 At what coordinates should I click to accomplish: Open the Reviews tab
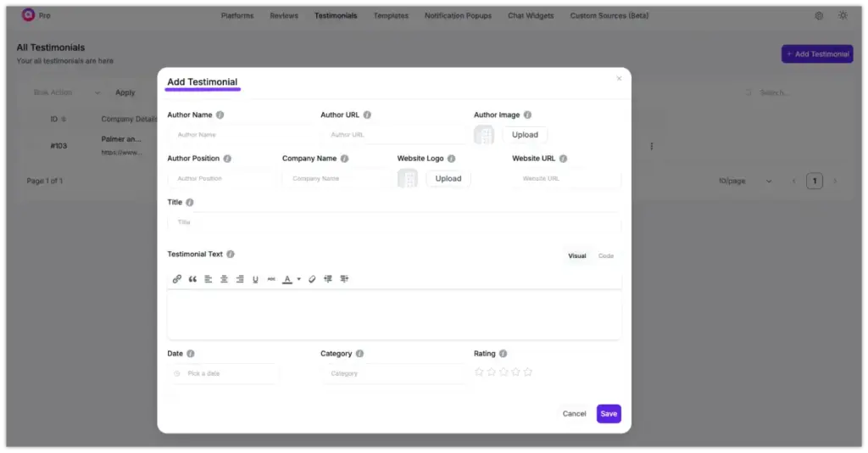(x=284, y=15)
